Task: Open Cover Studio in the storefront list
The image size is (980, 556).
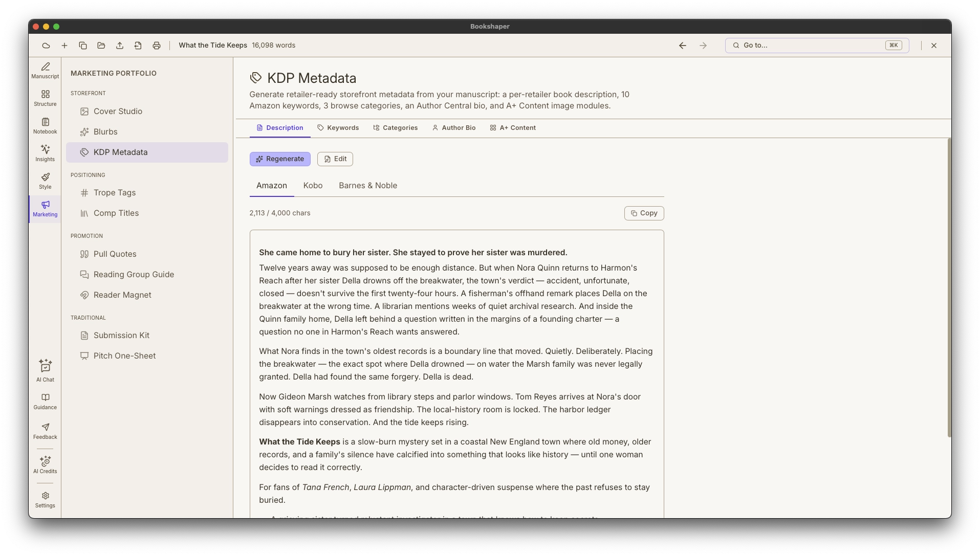Action: [x=147, y=112]
